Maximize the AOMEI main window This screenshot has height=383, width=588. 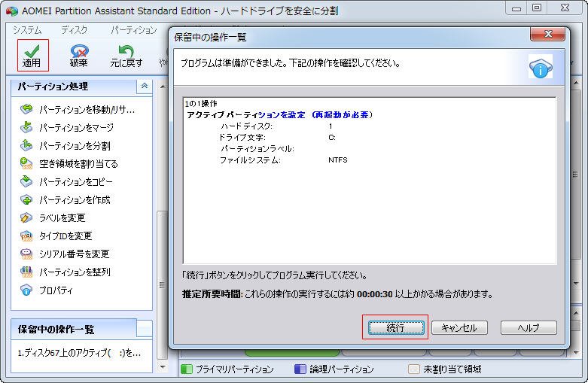tap(537, 8)
